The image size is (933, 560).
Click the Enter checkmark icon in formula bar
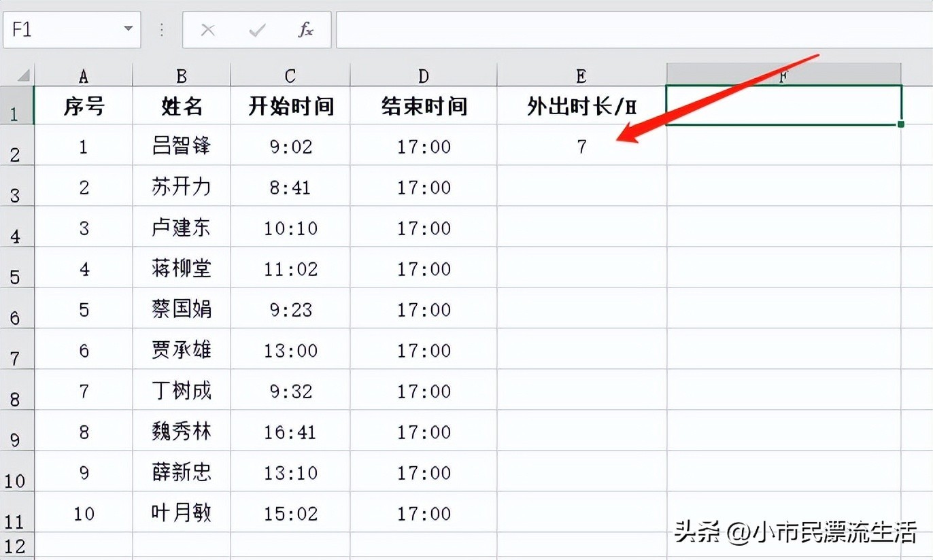click(257, 30)
